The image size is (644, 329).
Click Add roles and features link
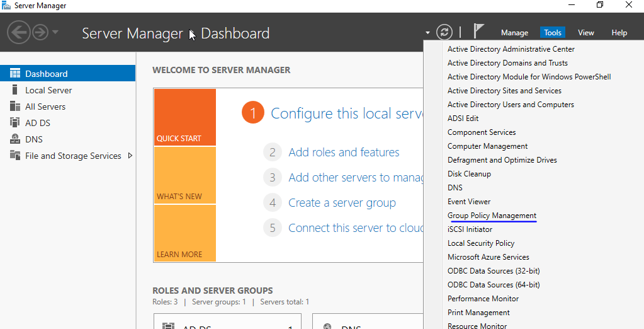[344, 152]
